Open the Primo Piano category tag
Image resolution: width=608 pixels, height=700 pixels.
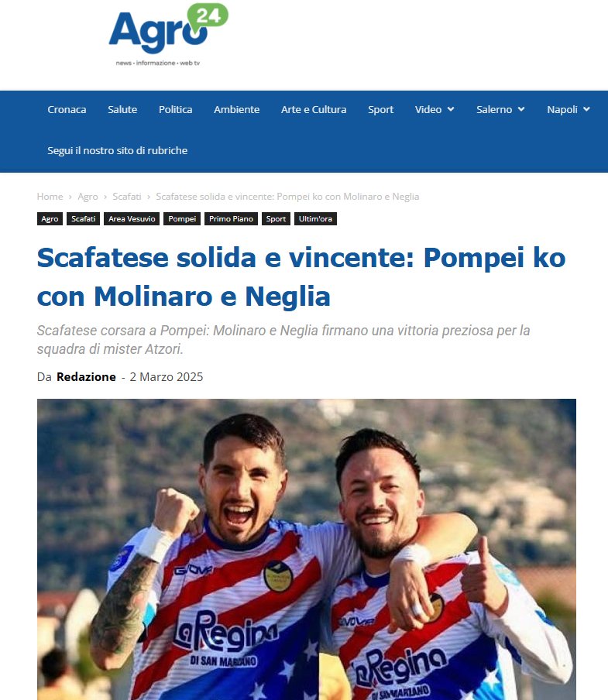(232, 218)
